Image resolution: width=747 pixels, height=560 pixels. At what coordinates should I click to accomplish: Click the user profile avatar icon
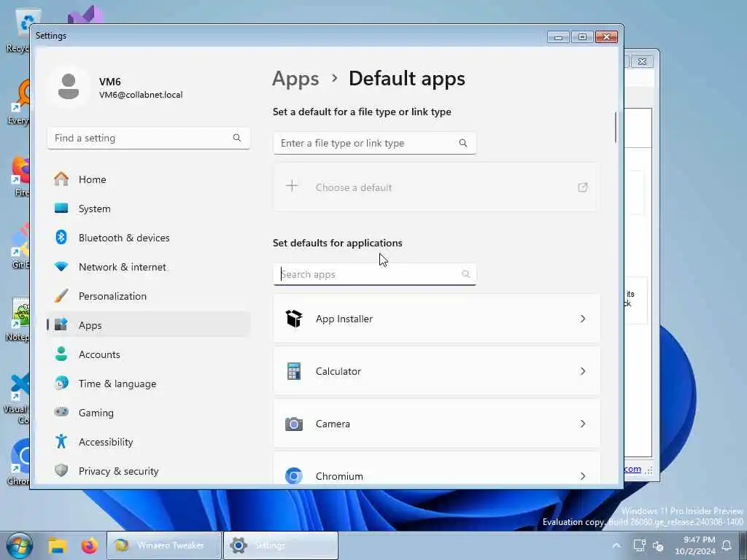click(69, 87)
